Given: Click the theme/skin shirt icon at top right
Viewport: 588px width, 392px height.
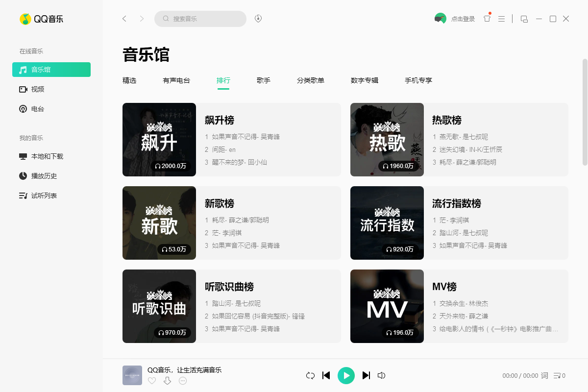Looking at the screenshot, I should click(486, 18).
